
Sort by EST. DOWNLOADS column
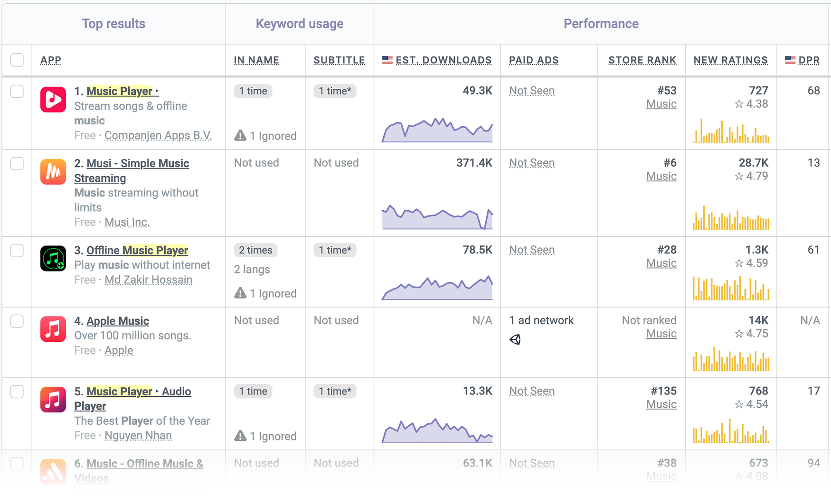click(444, 60)
